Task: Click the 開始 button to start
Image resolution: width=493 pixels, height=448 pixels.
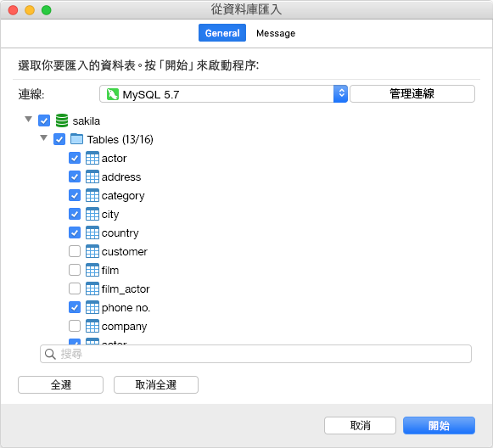Action: pyautogui.click(x=439, y=426)
